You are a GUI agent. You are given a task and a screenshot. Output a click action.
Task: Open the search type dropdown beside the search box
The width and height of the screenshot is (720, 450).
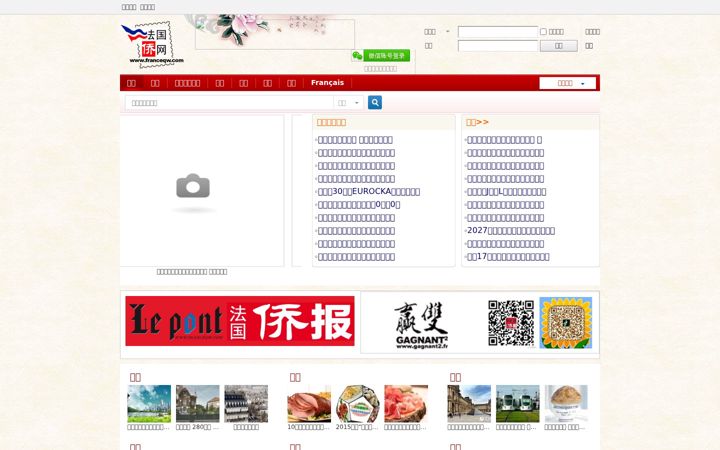[349, 103]
